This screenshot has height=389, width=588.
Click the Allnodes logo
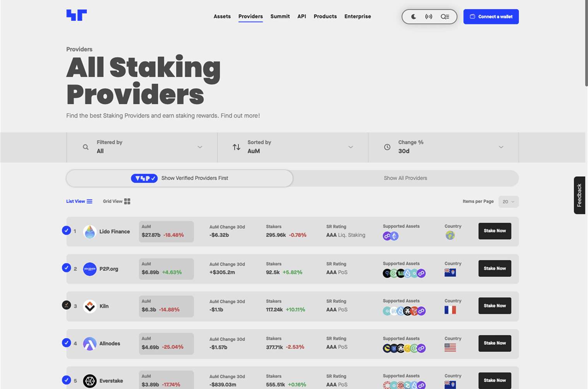pos(90,343)
